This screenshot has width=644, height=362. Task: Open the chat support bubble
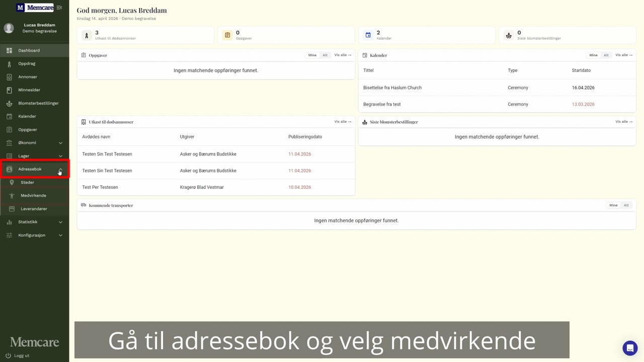coord(630,348)
